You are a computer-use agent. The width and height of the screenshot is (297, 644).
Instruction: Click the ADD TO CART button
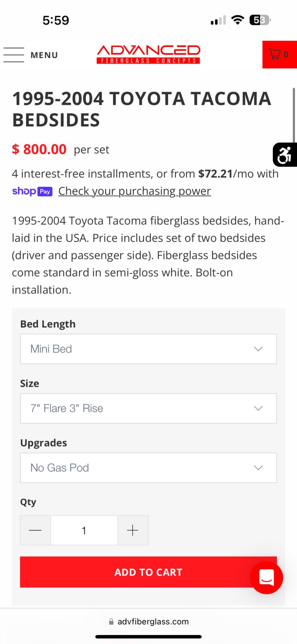(x=148, y=572)
